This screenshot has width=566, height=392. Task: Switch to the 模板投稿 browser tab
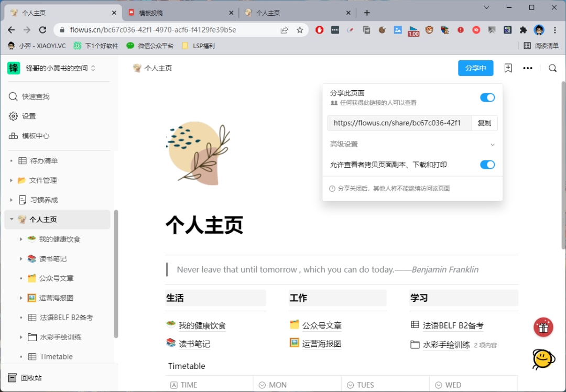click(178, 13)
